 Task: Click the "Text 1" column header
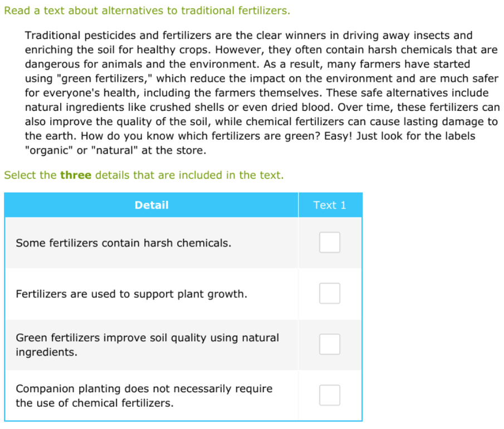(330, 205)
